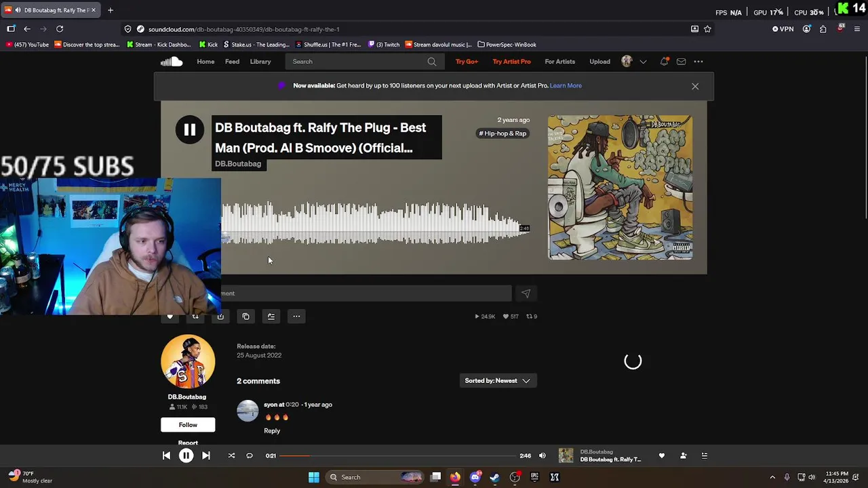The height and width of the screenshot is (488, 868).
Task: Go back with the browser back arrow
Action: click(x=27, y=29)
